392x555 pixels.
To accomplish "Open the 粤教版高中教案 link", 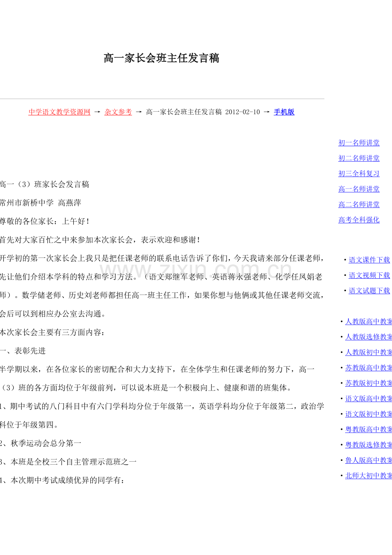I will [x=369, y=429].
